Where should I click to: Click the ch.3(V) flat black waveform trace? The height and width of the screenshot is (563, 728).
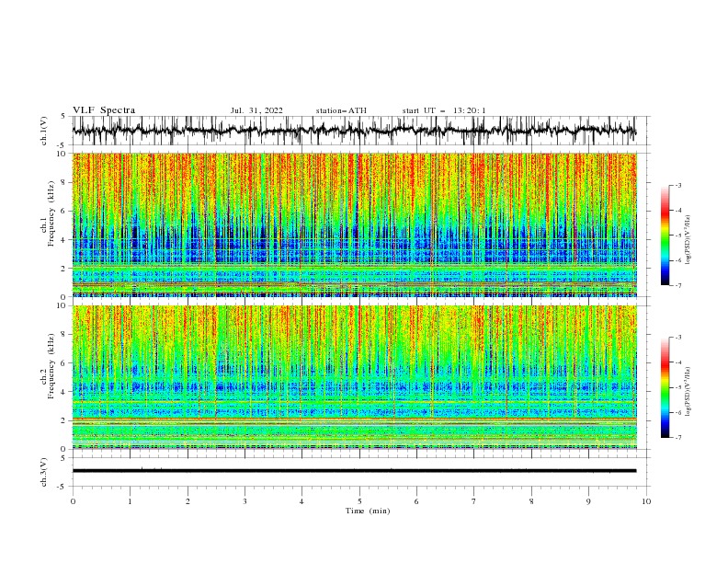point(354,471)
